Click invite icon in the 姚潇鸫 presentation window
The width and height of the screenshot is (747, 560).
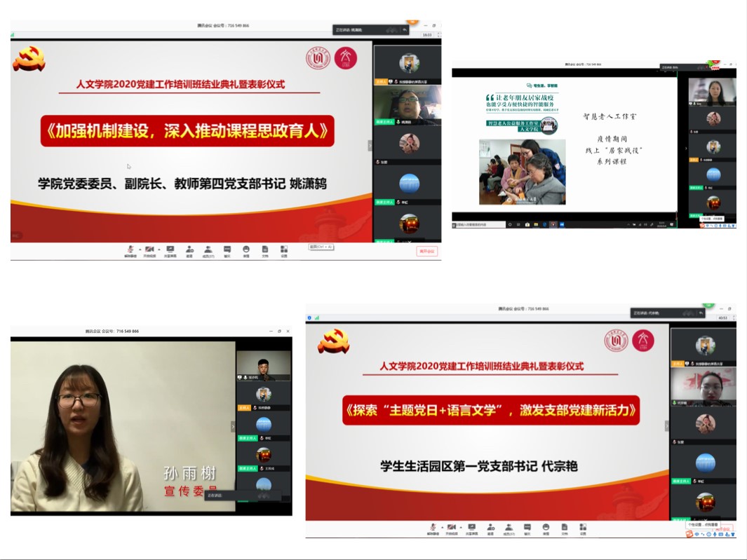click(x=189, y=250)
